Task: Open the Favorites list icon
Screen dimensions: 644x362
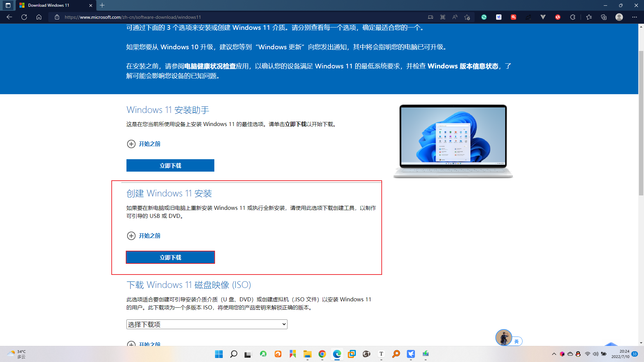Action: coord(589,17)
